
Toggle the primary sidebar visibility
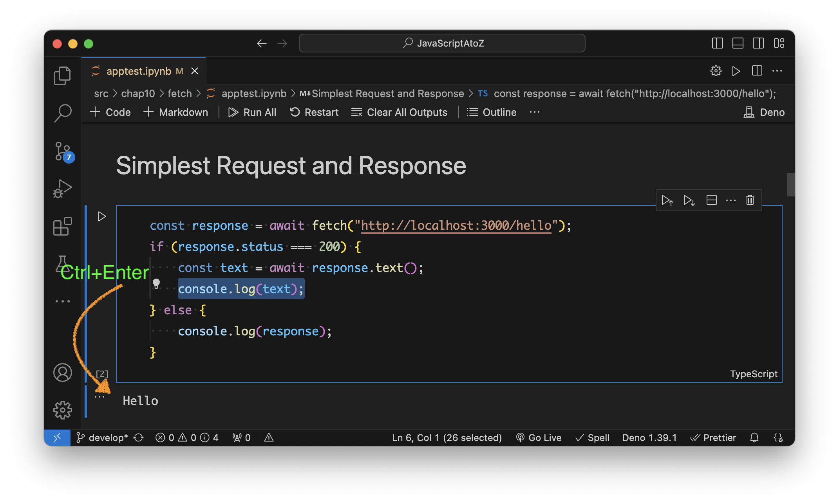(717, 43)
